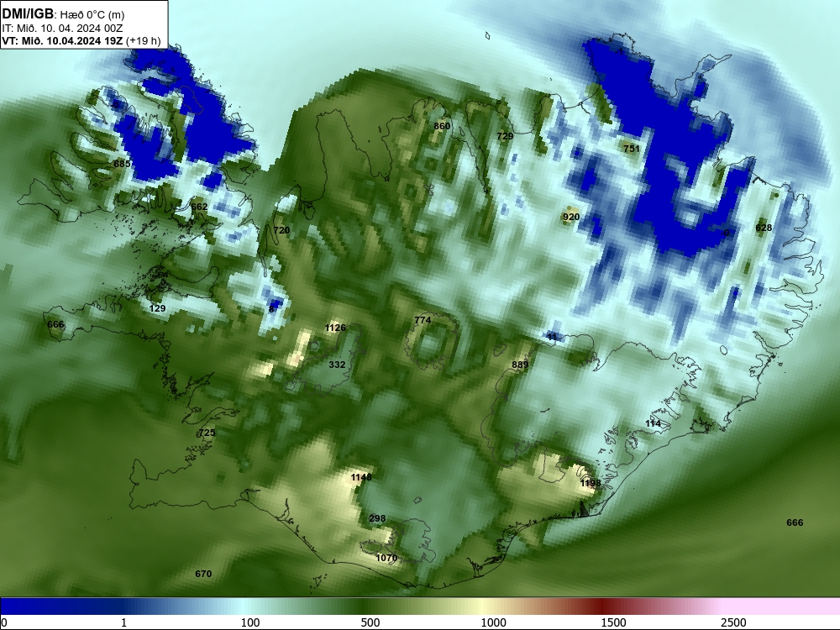840x630 pixels.
Task: Select the 114 value label
Action: click(x=653, y=423)
